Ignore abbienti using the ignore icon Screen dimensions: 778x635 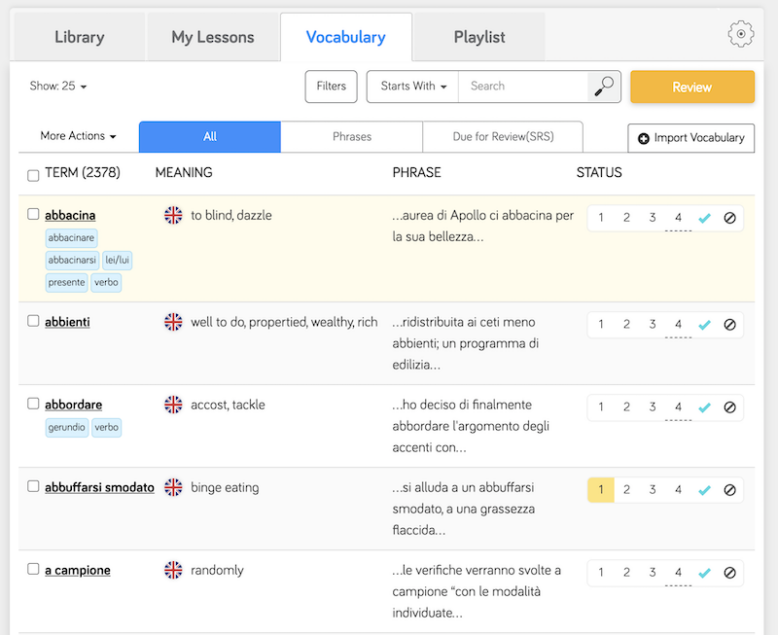pyautogui.click(x=730, y=324)
